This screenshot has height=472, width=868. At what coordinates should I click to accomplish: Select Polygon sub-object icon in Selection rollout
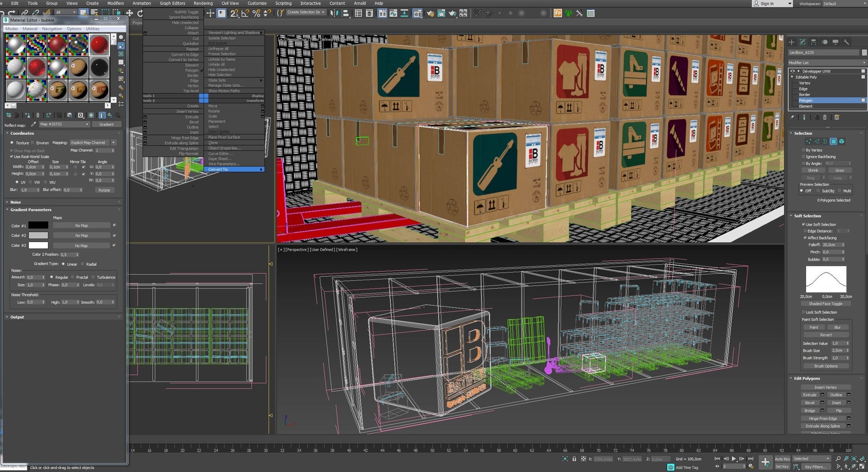pos(833,141)
